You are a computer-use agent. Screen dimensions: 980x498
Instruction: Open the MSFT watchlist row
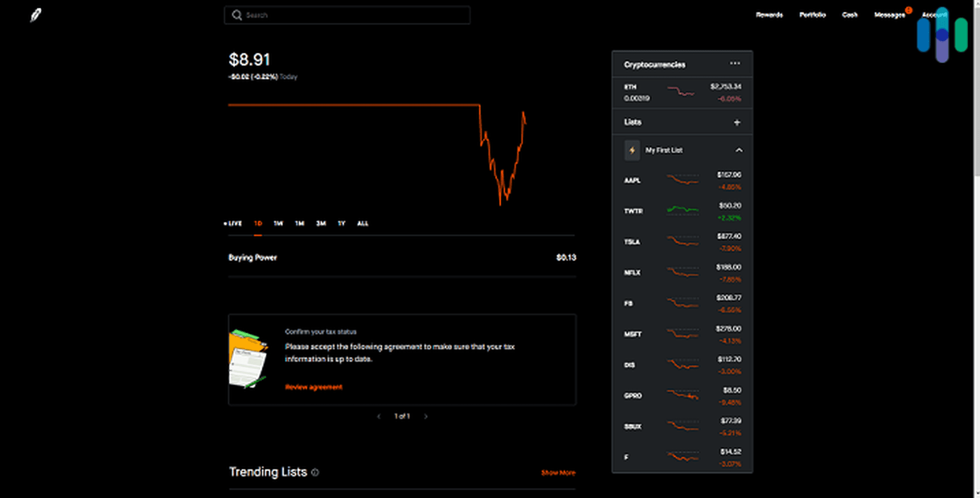682,334
